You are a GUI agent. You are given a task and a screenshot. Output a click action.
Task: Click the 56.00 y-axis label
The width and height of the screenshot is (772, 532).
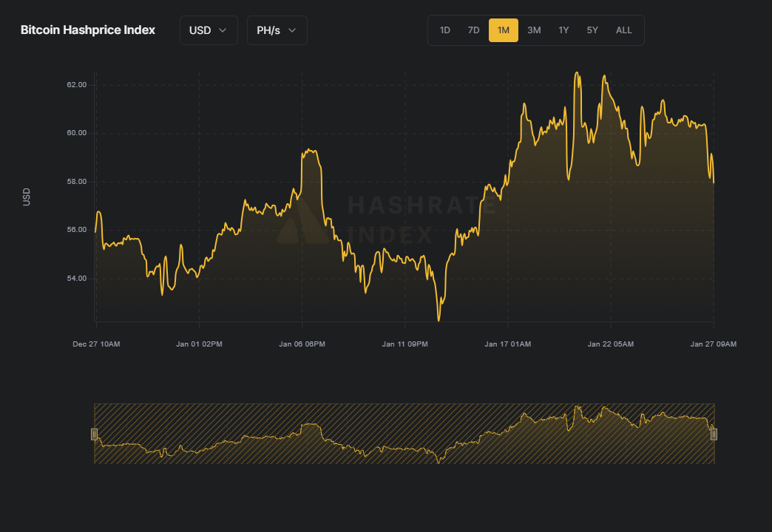coord(77,230)
